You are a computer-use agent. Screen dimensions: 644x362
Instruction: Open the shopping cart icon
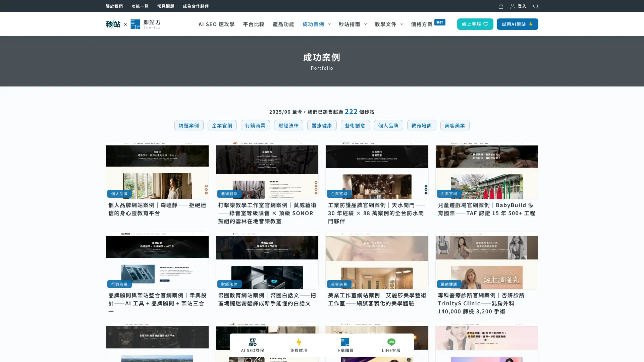click(501, 6)
